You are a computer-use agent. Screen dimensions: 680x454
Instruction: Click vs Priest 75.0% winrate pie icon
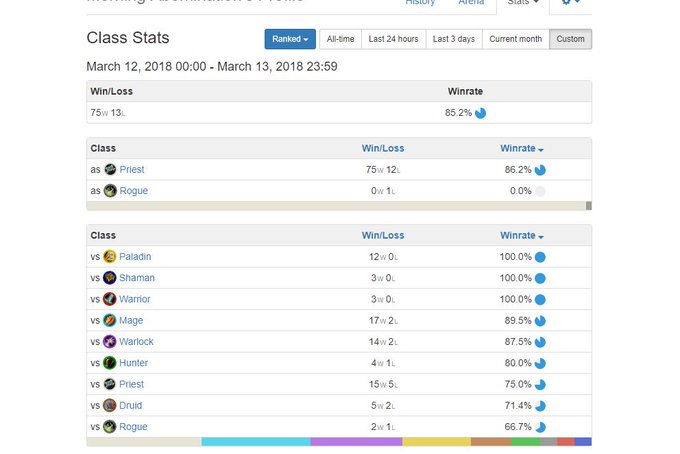[540, 385]
